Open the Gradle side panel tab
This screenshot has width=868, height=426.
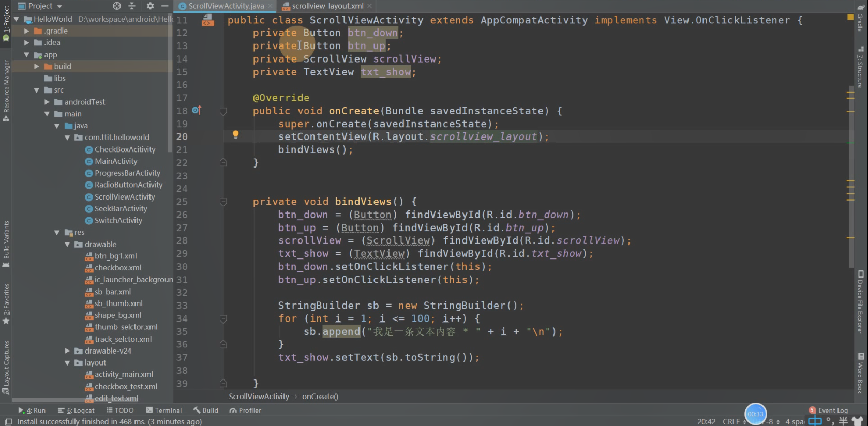pyautogui.click(x=860, y=18)
